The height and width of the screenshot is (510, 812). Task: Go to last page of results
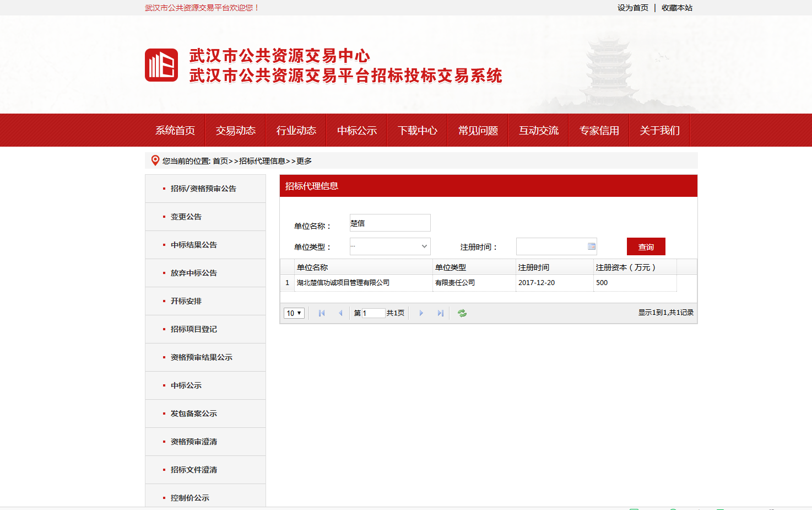[x=440, y=313]
